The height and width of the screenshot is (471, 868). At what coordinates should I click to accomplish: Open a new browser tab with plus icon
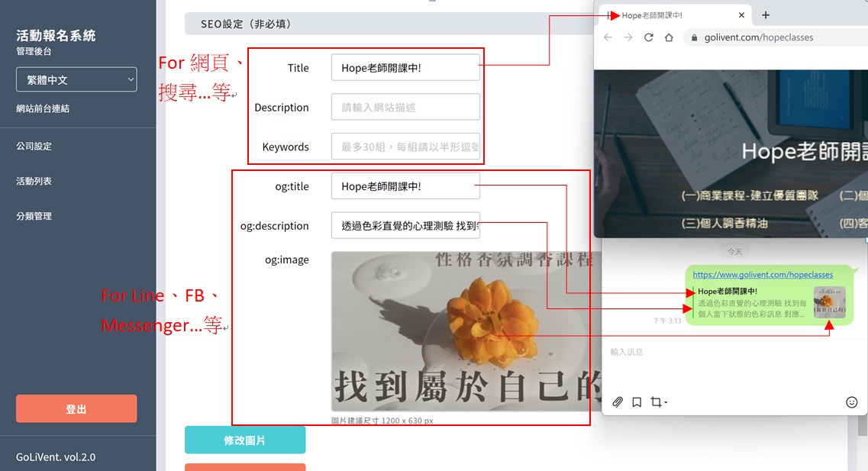766,15
